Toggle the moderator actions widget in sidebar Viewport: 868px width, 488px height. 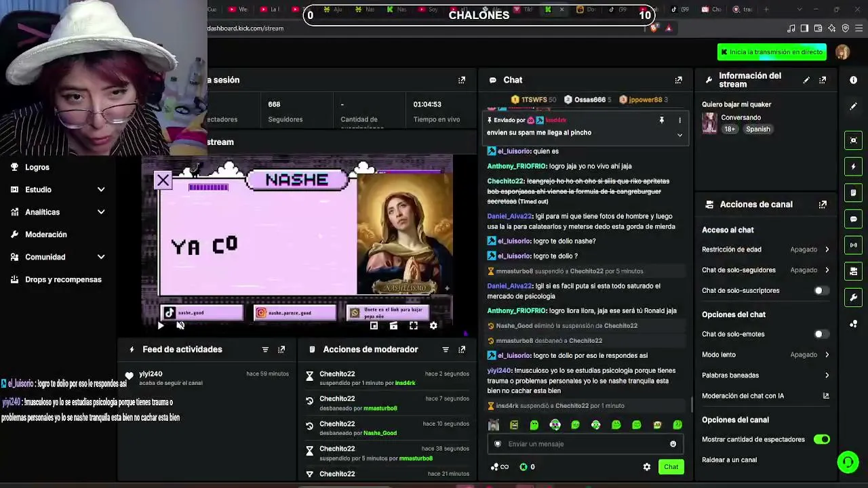854,192
